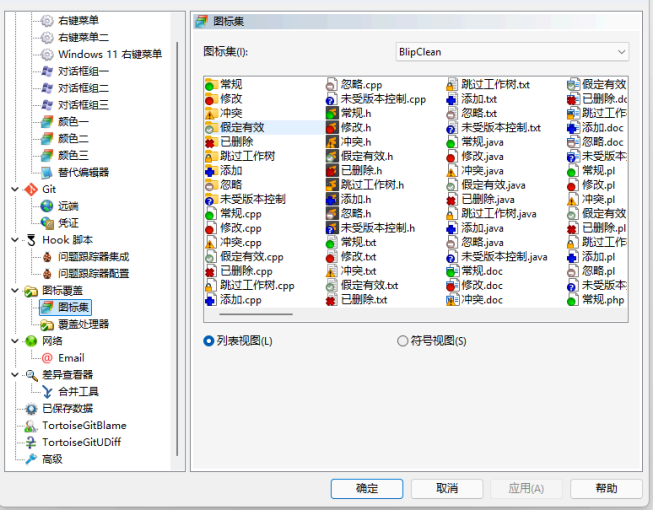Select 忽略 folder entry in icon list
Image resolution: width=655 pixels, height=513 pixels.
(231, 185)
